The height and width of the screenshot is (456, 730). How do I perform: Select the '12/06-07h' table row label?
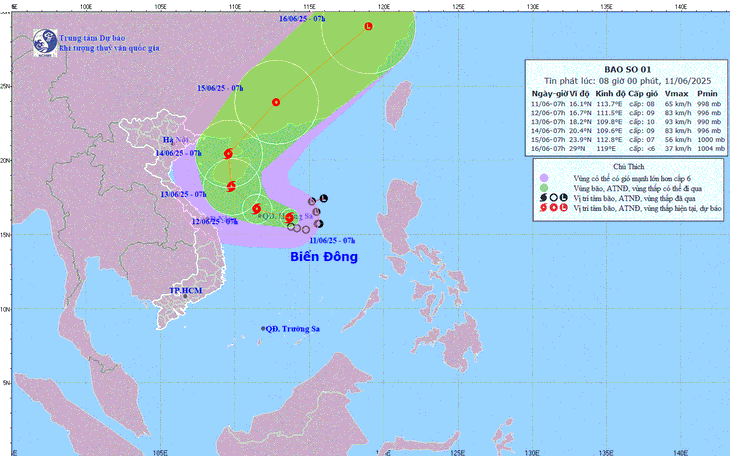(x=548, y=113)
